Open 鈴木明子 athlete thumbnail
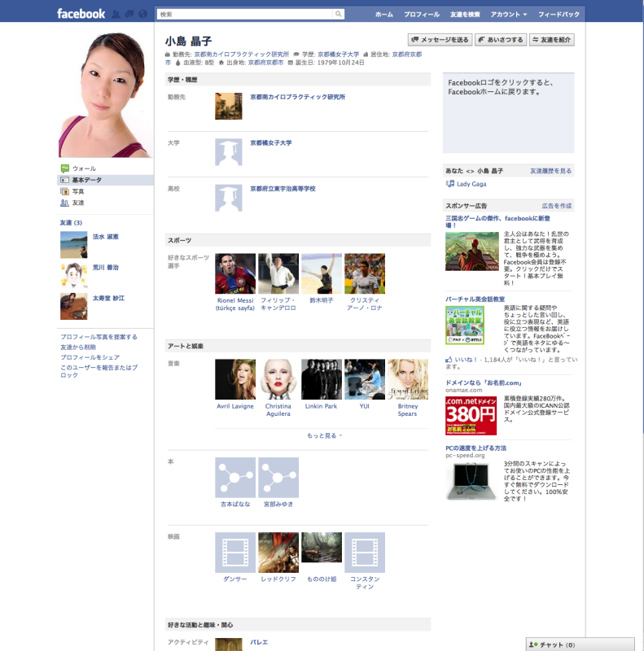Viewport: 644px width, 651px height. 322,273
